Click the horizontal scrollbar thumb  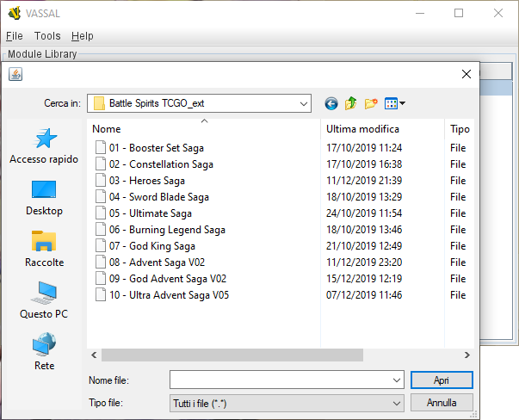[232, 355]
